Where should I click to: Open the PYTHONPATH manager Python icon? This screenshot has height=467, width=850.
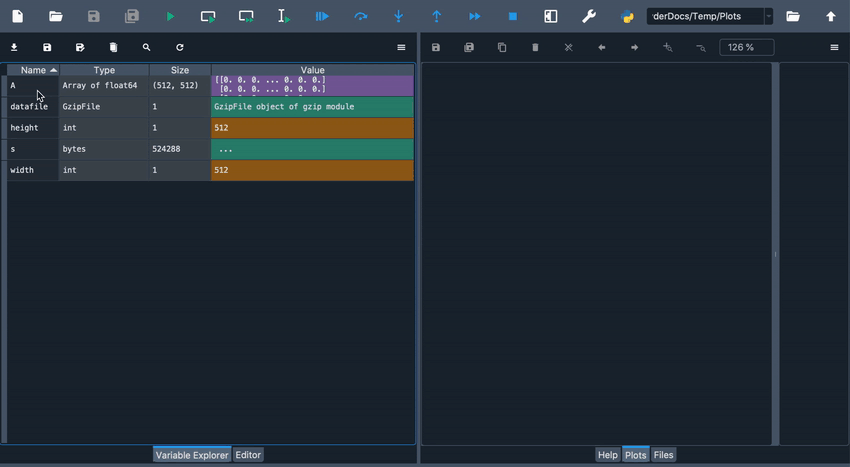click(x=627, y=16)
